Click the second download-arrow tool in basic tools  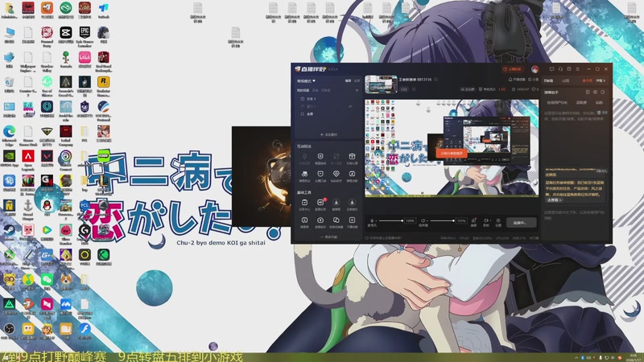click(352, 204)
